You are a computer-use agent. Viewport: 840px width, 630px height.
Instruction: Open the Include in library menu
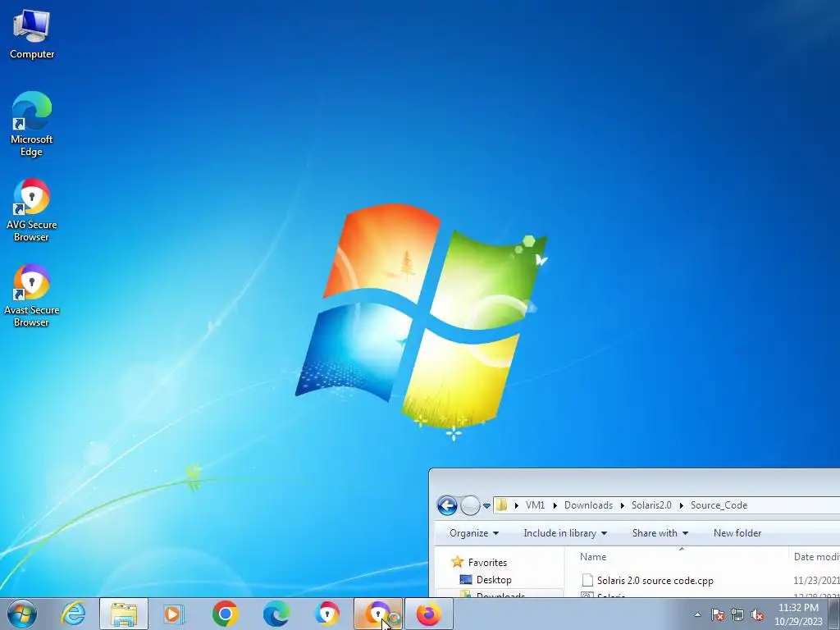[x=565, y=533]
